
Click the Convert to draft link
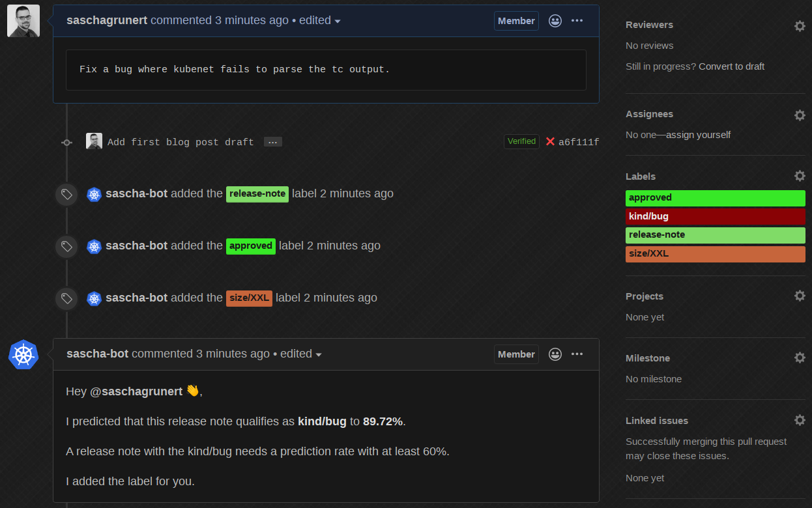(731, 66)
